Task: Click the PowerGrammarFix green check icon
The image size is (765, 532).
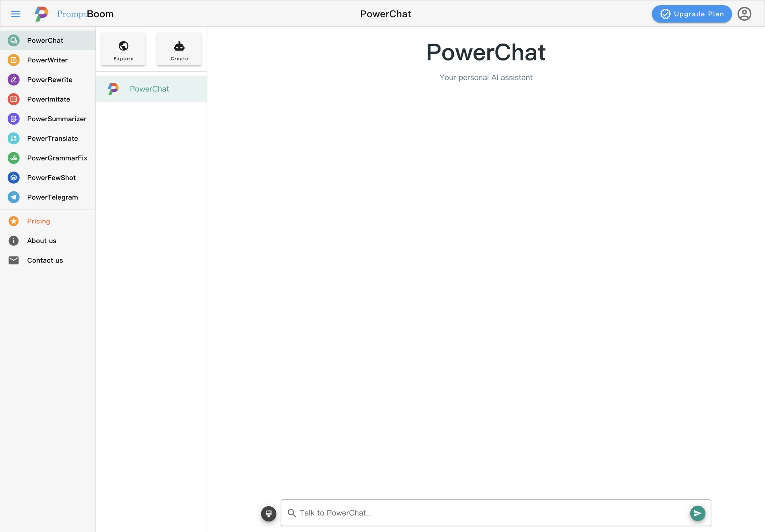Action: coord(14,158)
